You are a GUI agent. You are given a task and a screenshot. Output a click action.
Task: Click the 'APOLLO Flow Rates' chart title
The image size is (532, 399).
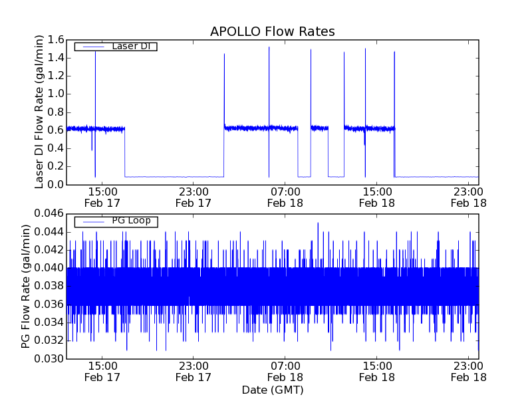pos(272,31)
